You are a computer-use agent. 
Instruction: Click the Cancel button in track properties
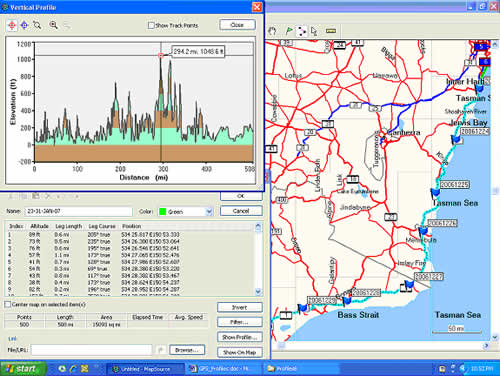pos(241,211)
